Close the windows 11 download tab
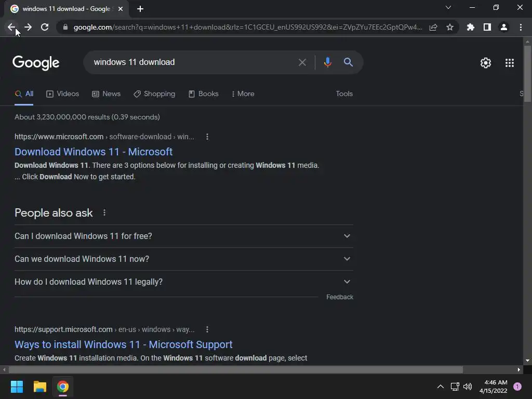Image resolution: width=532 pixels, height=399 pixels. pyautogui.click(x=121, y=9)
